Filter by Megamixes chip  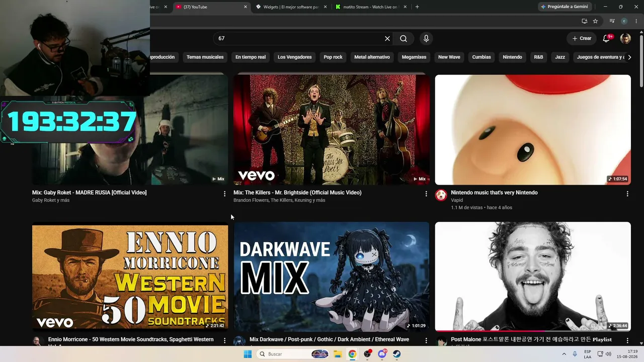click(x=414, y=57)
